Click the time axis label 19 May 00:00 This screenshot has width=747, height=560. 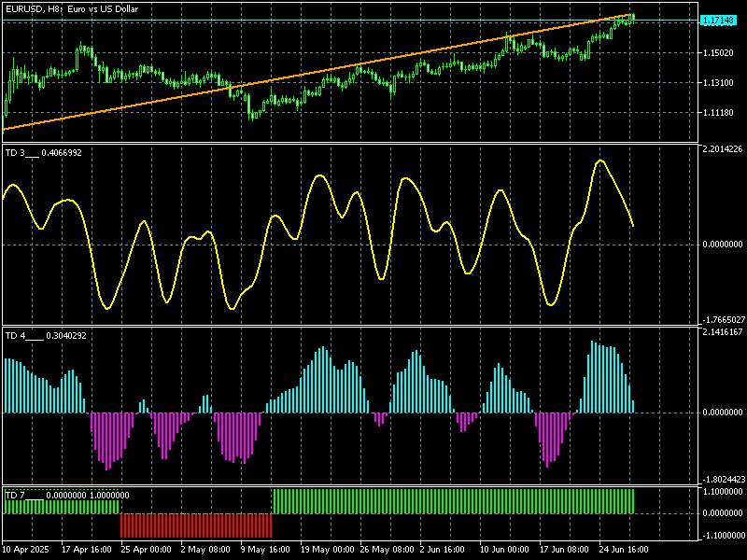pos(328,550)
